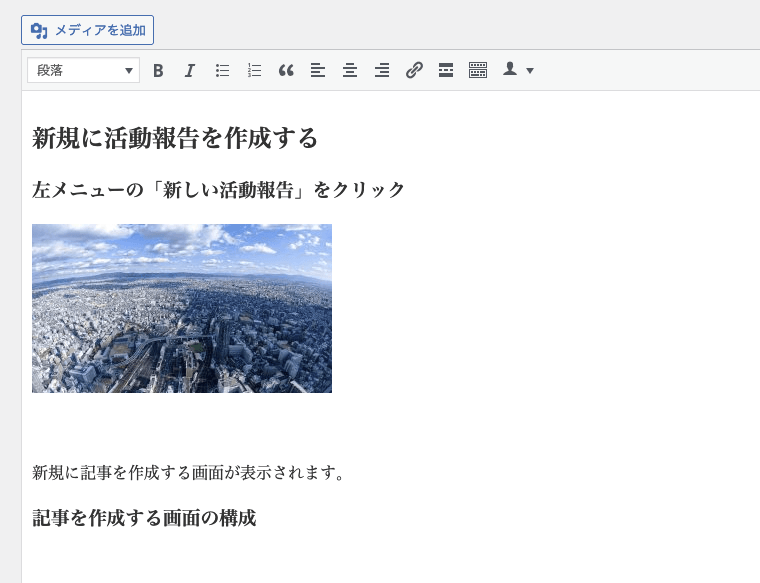Insert a bulleted list

tap(222, 71)
